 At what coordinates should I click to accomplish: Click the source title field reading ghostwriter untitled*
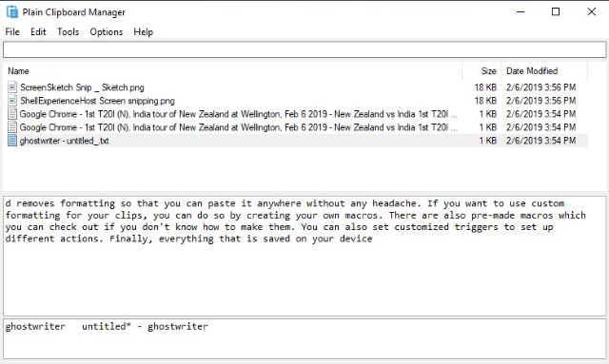[x=304, y=338]
